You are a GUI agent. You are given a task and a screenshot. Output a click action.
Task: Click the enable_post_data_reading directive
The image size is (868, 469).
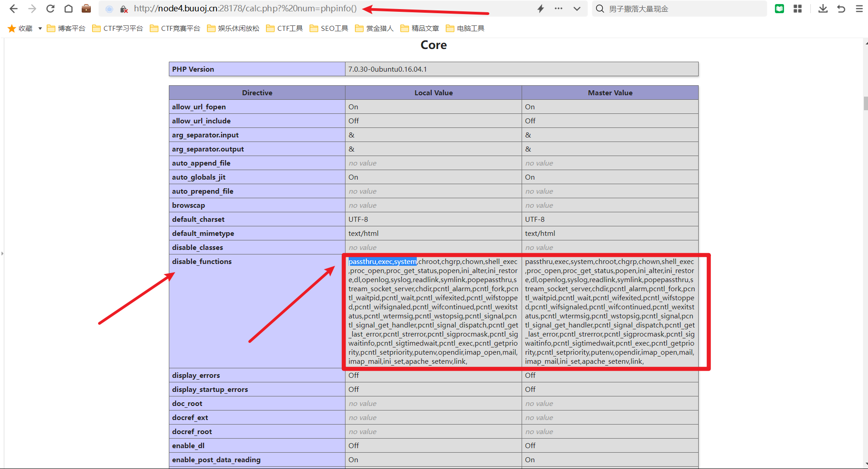[x=216, y=459]
